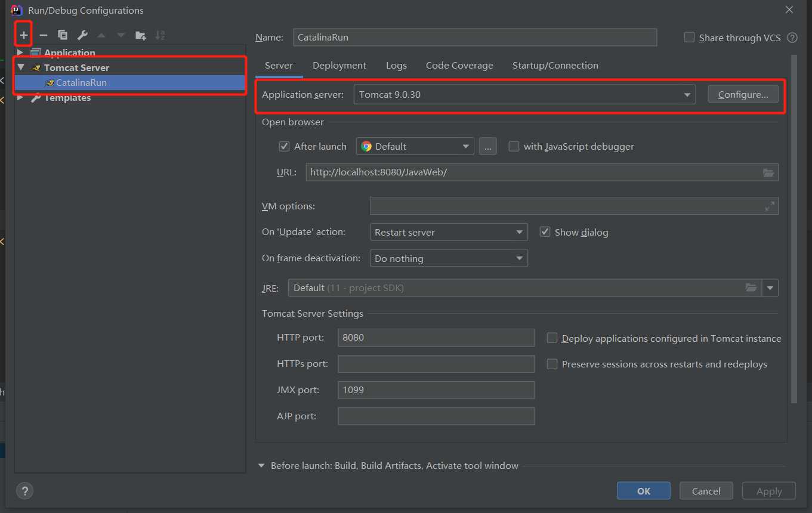Viewport: 812px width, 513px height.
Task: Uncheck the After launch checkbox
Action: pos(284,146)
